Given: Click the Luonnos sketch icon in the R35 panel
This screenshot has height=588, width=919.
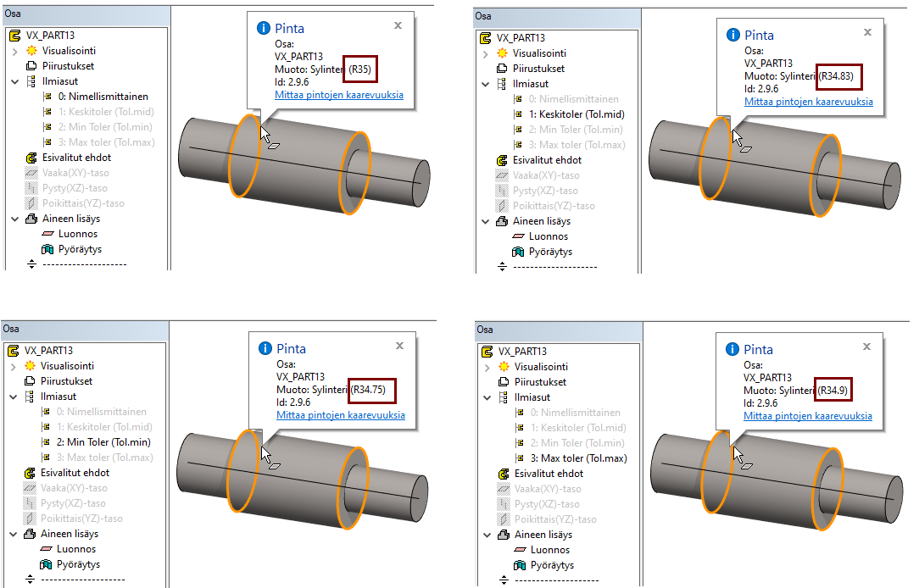Looking at the screenshot, I should pyautogui.click(x=48, y=234).
